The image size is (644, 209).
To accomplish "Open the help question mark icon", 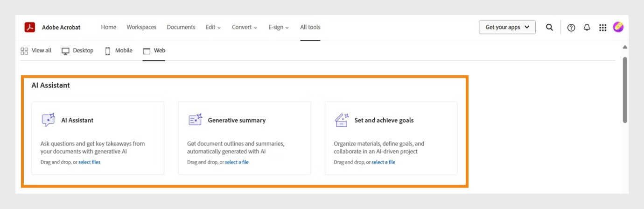I will click(571, 28).
